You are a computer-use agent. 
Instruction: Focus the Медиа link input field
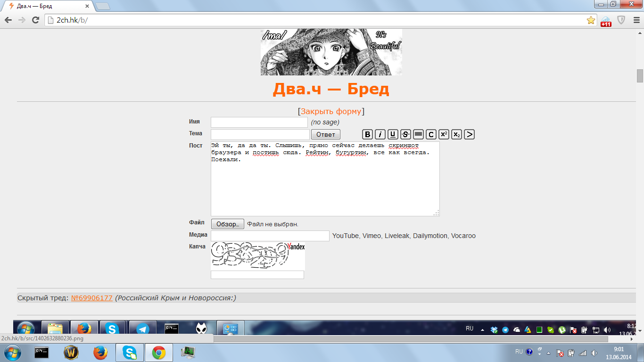(270, 236)
